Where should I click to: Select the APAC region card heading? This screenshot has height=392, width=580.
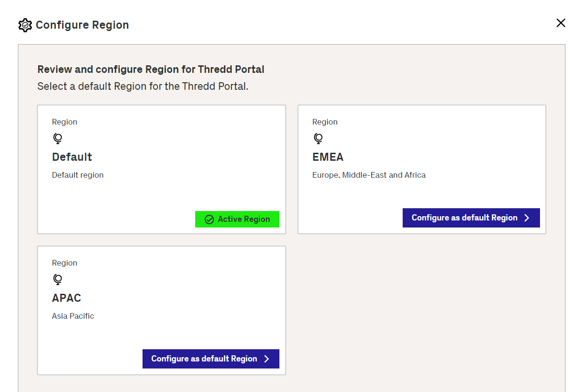[66, 298]
